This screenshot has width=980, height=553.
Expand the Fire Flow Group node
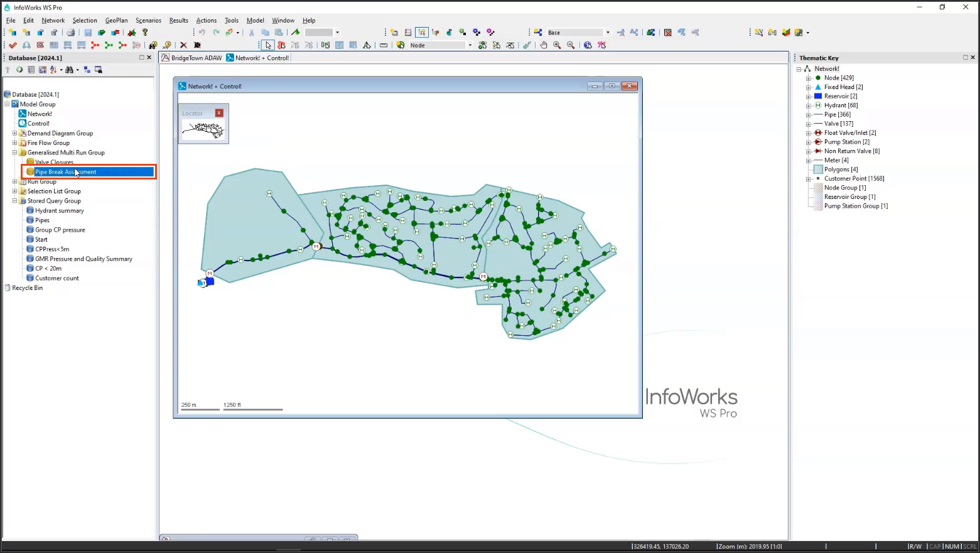click(14, 143)
